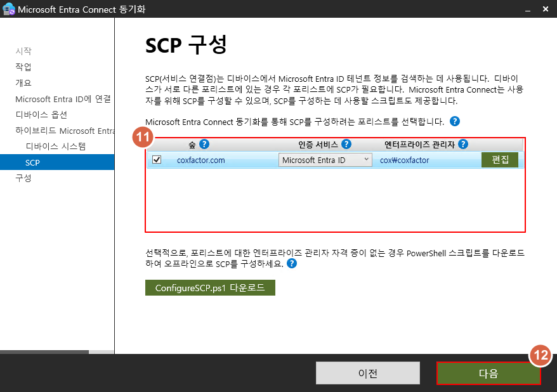
Task: Click the 이전 button
Action: click(x=368, y=373)
